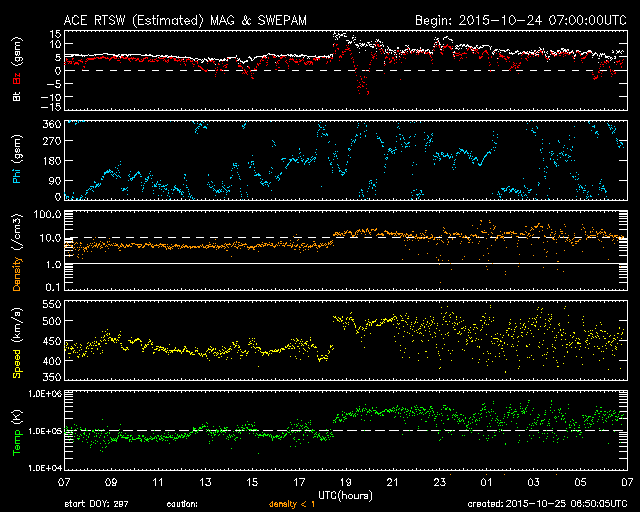The width and height of the screenshot is (640, 512).
Task: Click the '550' speed axis value
Action: (52, 305)
